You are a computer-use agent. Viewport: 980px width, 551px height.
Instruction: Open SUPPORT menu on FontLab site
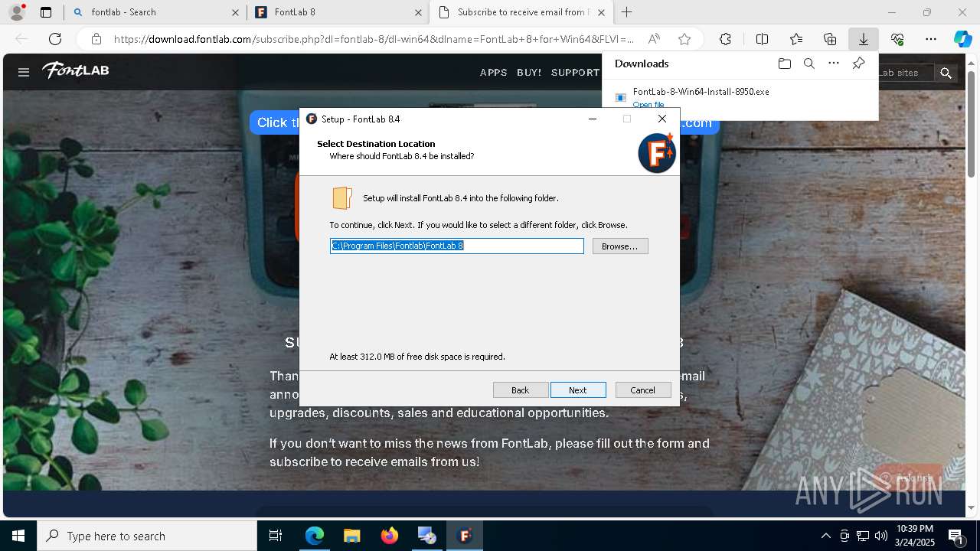(575, 73)
